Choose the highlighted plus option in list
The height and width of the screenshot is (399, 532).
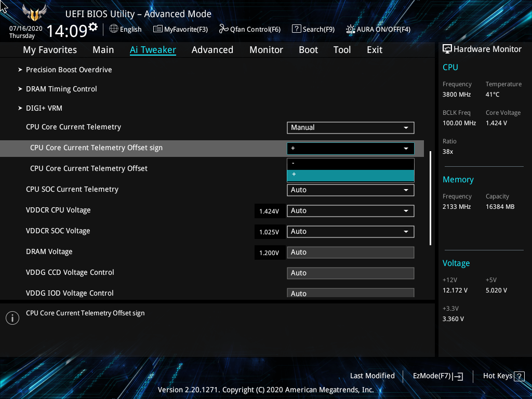(351, 175)
